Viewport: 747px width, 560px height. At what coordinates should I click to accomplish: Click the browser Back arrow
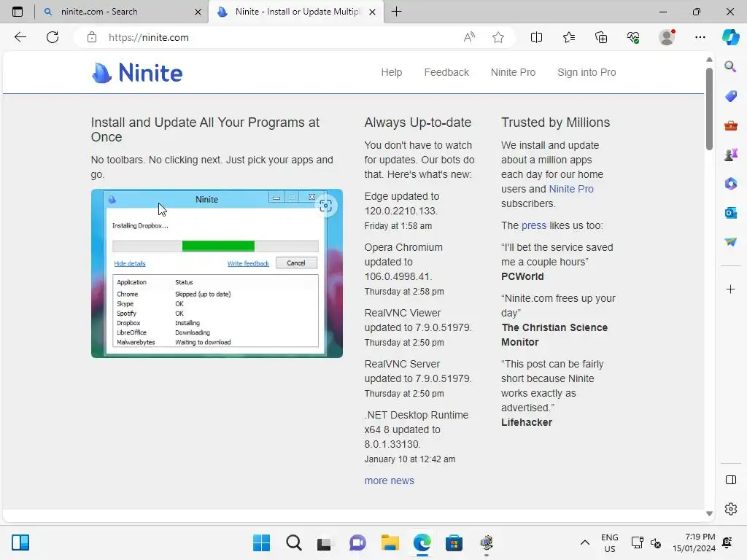pyautogui.click(x=20, y=37)
